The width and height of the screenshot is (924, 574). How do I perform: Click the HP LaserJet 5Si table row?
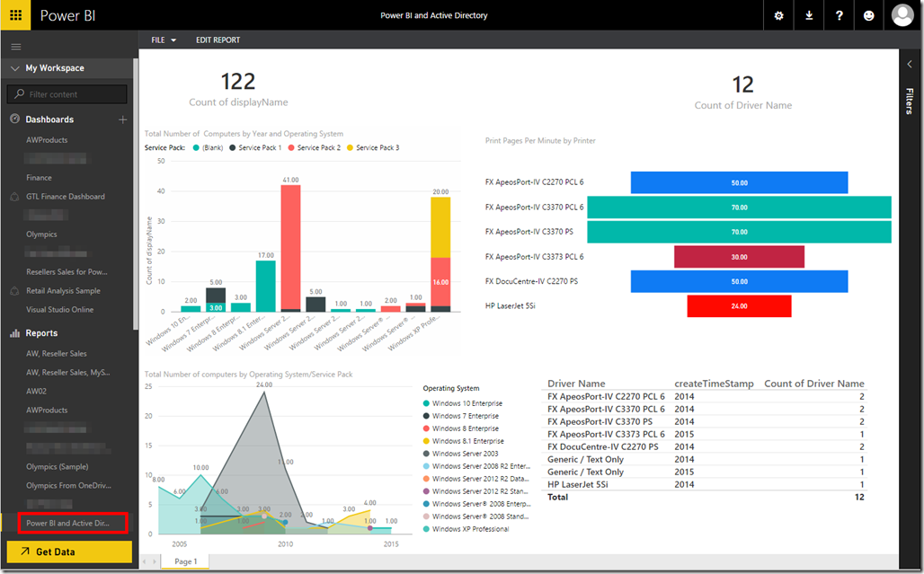pos(706,484)
